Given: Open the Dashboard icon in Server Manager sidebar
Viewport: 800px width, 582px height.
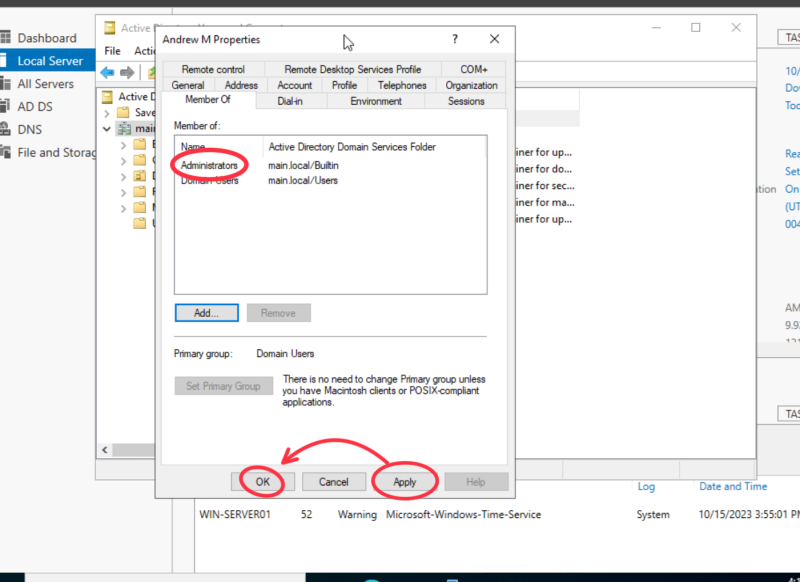Looking at the screenshot, I should [7, 39].
